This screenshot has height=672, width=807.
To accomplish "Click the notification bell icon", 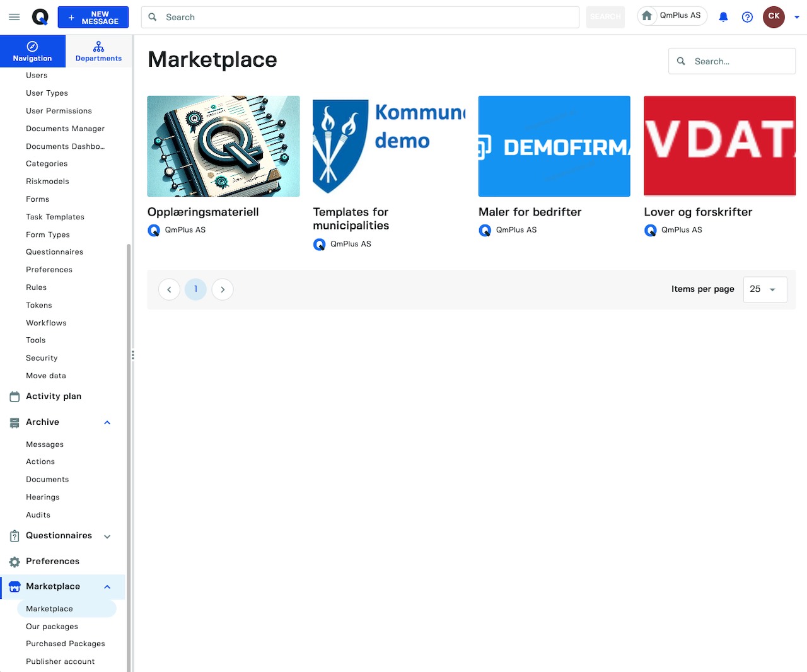I will (x=723, y=17).
